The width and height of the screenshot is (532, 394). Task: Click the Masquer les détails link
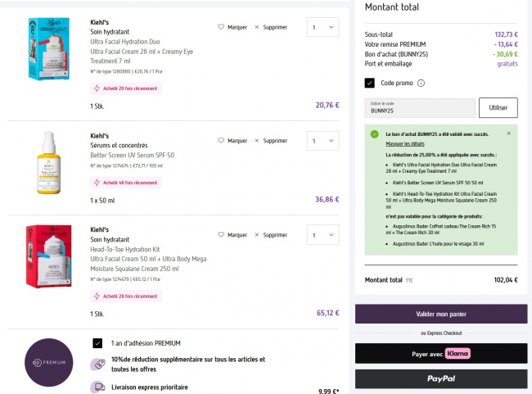[405, 143]
